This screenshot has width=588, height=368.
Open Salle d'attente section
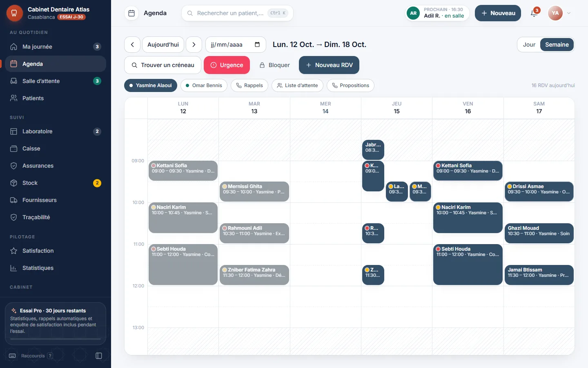[56, 81]
